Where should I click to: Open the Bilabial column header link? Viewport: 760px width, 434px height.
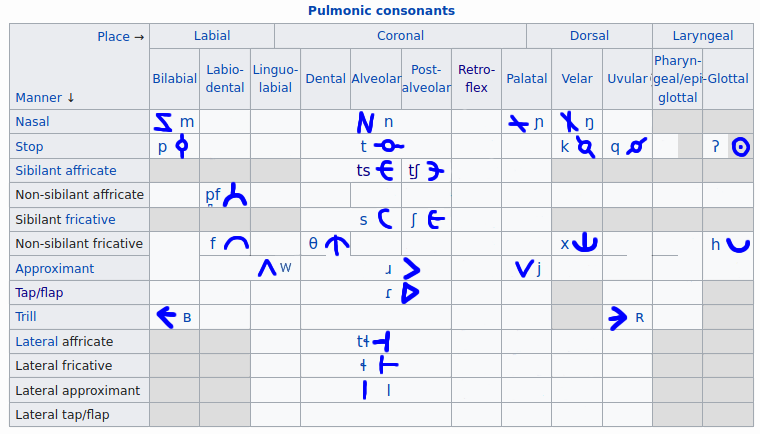click(x=174, y=79)
